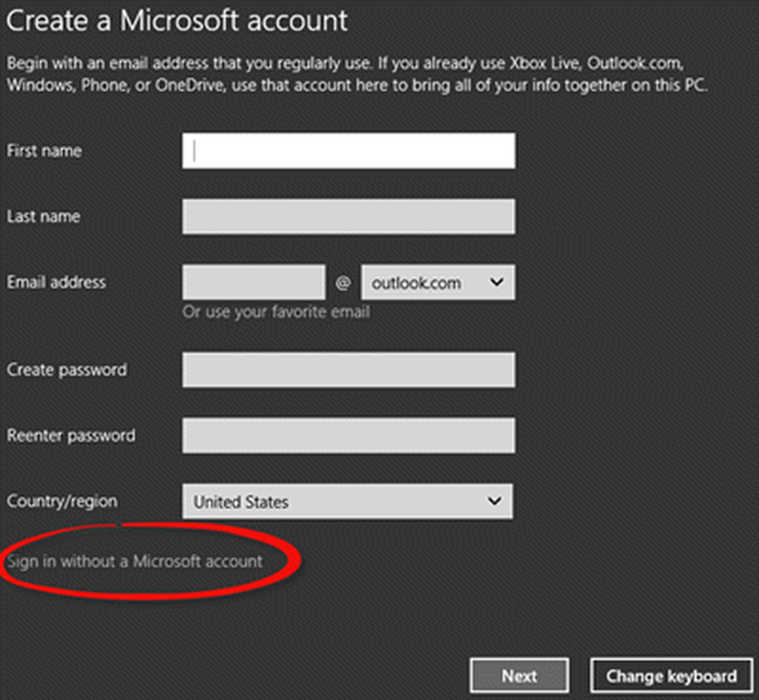Open the outlook.com domain dropdown

tap(438, 282)
